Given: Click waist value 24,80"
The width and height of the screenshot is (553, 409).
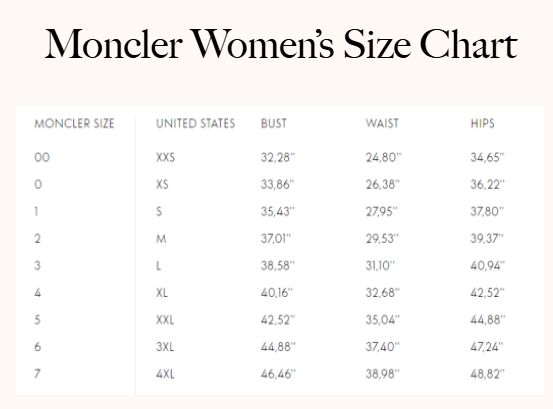Looking at the screenshot, I should (383, 157).
